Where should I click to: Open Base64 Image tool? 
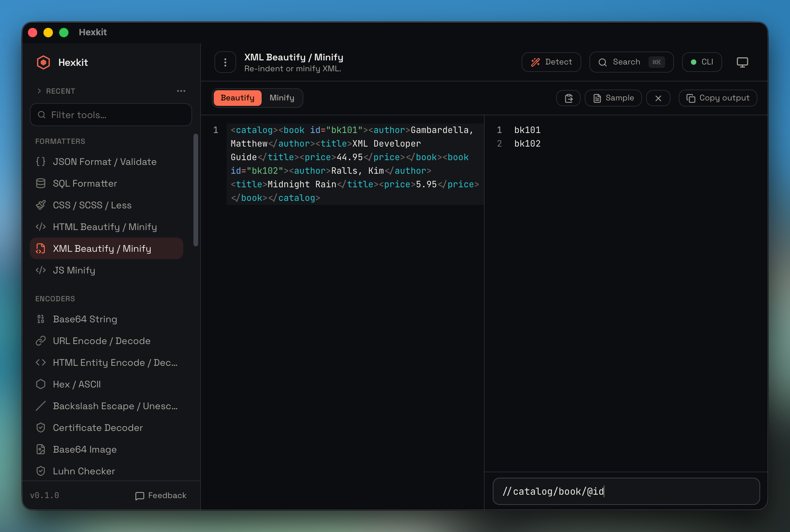[x=107, y=450]
